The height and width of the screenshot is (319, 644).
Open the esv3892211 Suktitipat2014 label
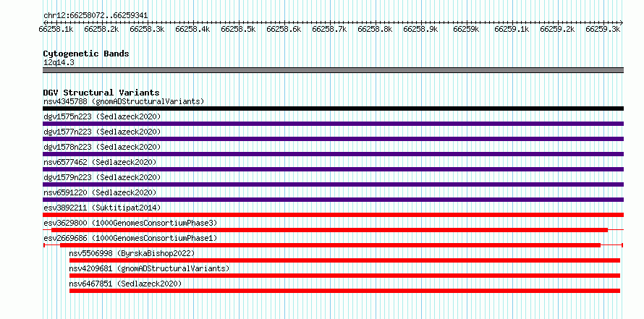pos(102,208)
